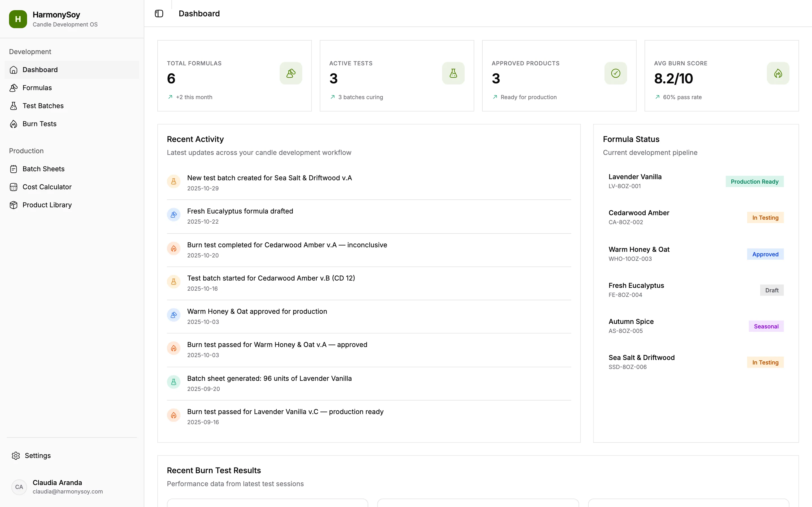Open the Product Library

pyautogui.click(x=47, y=205)
